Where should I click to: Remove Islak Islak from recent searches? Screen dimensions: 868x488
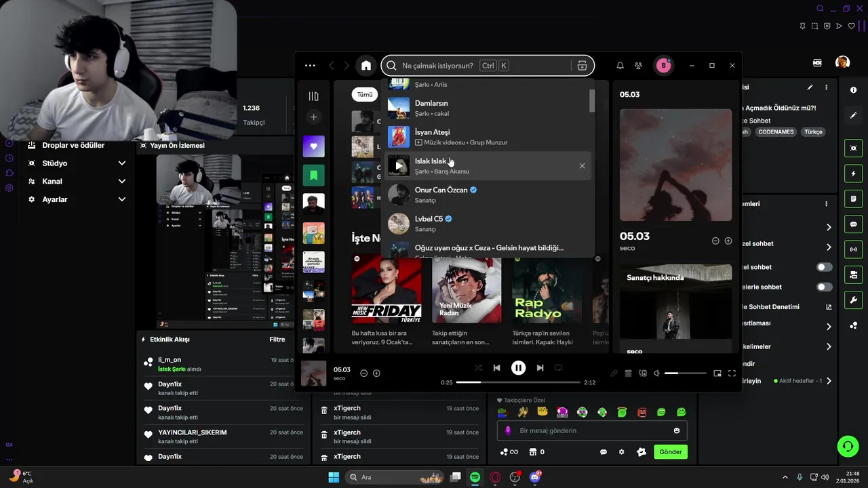pyautogui.click(x=582, y=166)
